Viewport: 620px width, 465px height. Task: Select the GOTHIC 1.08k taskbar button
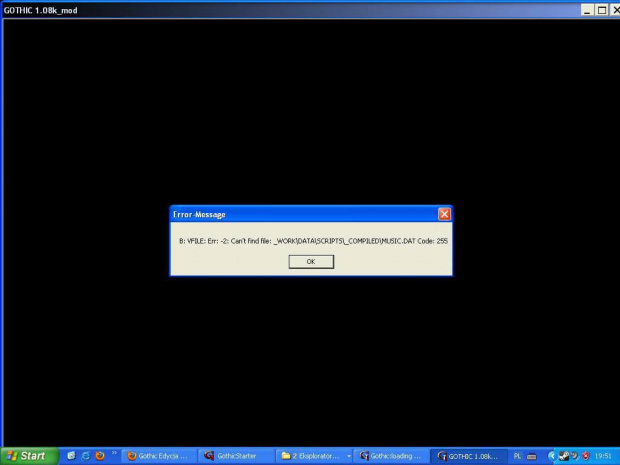tap(469, 456)
